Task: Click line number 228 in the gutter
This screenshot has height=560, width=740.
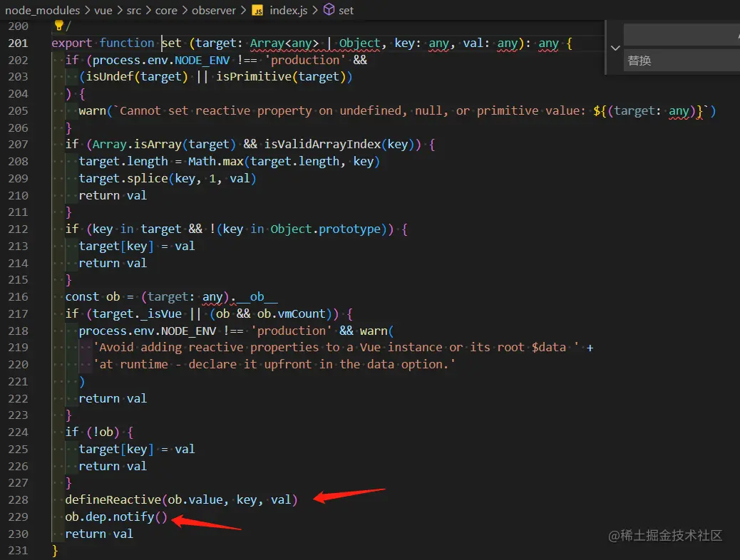Action: 18,499
